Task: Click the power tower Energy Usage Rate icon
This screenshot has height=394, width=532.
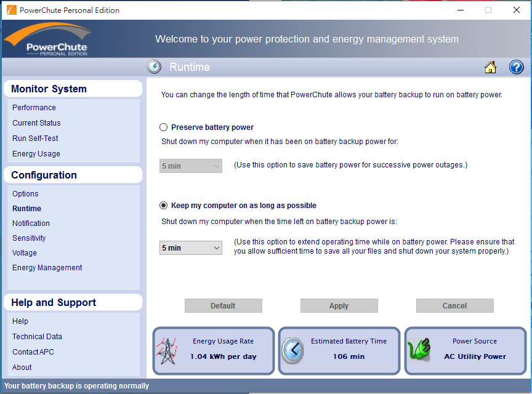Action: point(166,351)
